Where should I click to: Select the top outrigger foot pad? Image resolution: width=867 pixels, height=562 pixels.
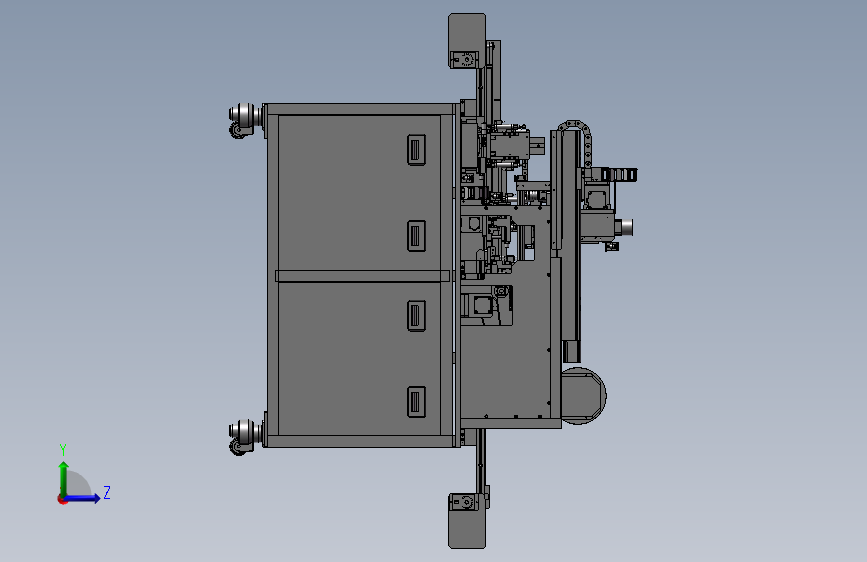(x=467, y=40)
